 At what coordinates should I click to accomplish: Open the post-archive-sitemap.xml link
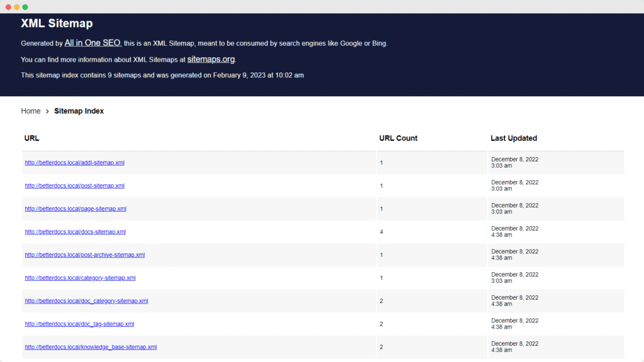coord(84,255)
